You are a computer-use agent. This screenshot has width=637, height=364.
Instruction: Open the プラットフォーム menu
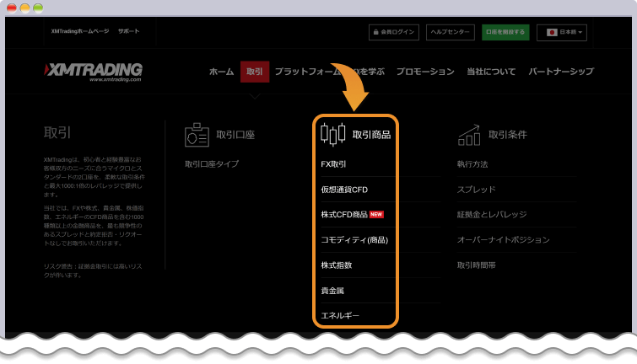coord(307,72)
